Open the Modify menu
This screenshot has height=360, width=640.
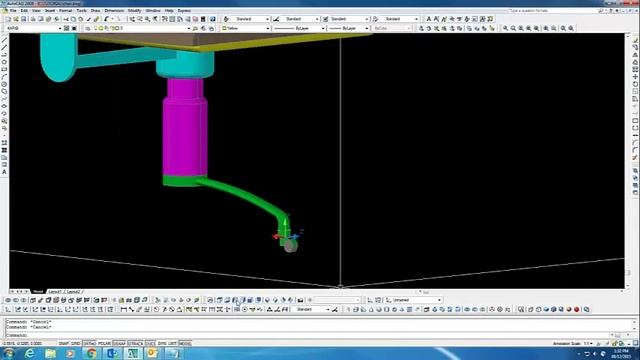(134, 11)
